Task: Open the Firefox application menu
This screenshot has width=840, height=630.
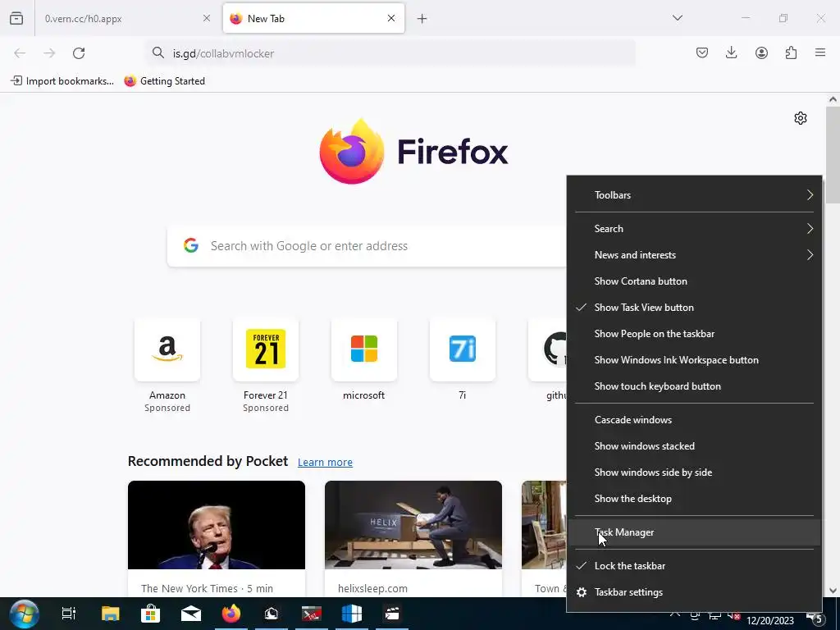Action: tap(820, 52)
